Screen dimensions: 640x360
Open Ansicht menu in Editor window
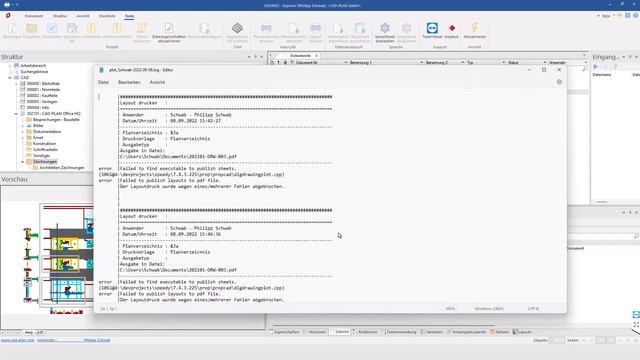tap(157, 82)
